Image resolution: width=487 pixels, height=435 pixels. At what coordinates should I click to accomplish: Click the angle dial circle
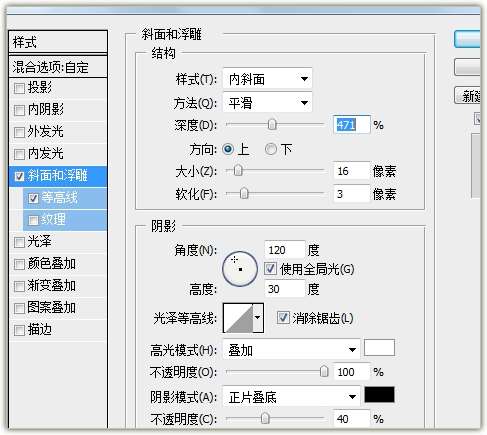click(x=240, y=269)
